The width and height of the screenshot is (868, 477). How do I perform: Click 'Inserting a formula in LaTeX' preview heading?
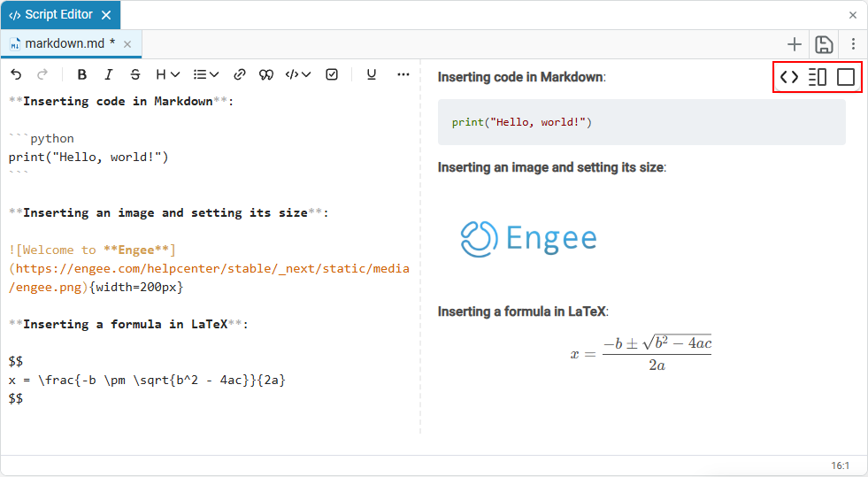pos(523,312)
